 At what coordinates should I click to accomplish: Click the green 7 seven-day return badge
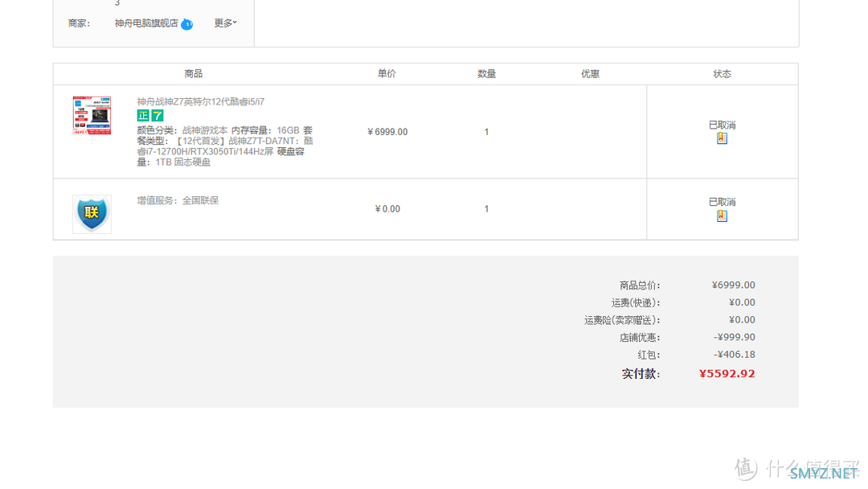pos(158,115)
